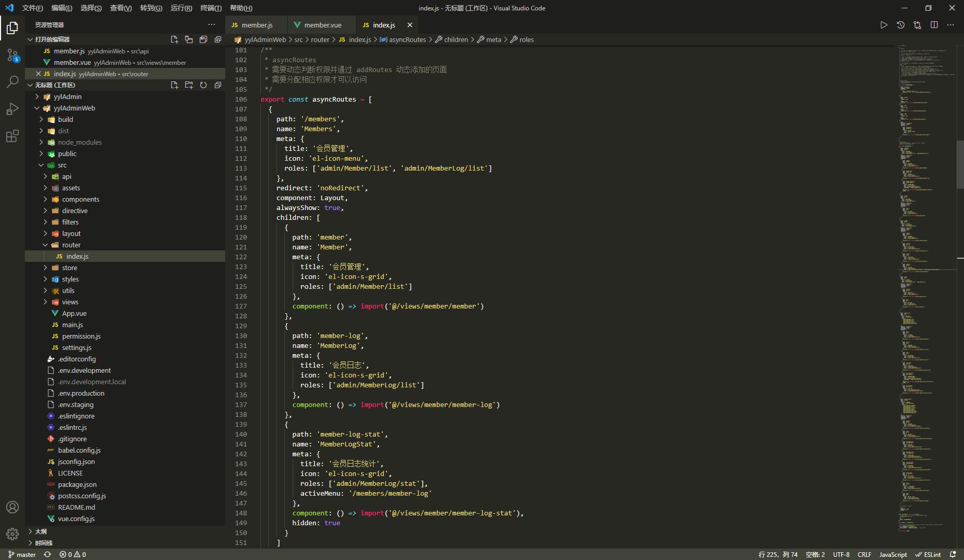
Task: Expand the 大纲 outline section
Action: pos(40,531)
